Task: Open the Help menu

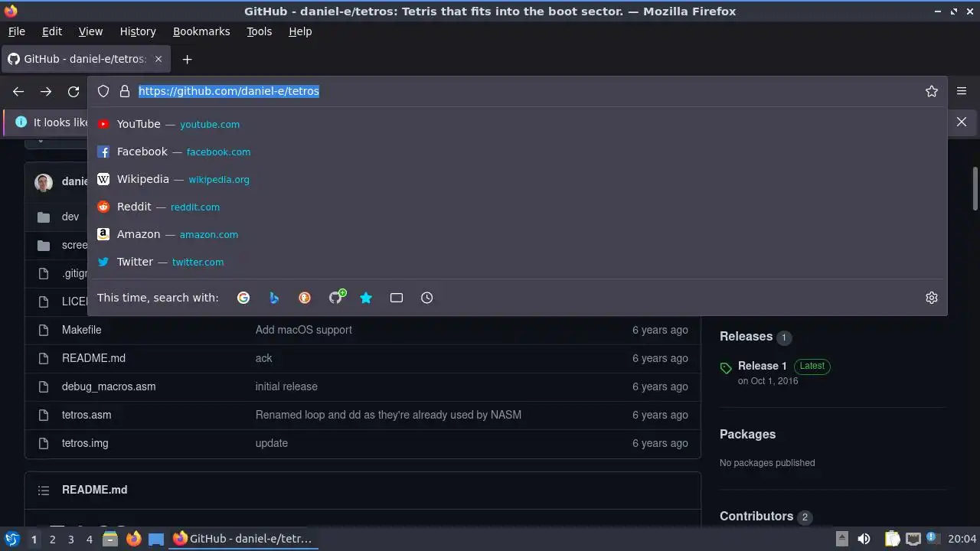Action: click(300, 31)
